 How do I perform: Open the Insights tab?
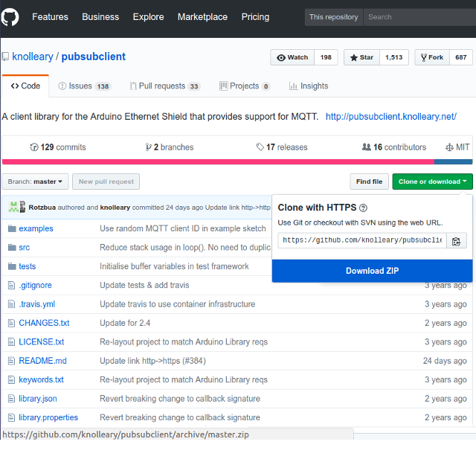pos(309,86)
